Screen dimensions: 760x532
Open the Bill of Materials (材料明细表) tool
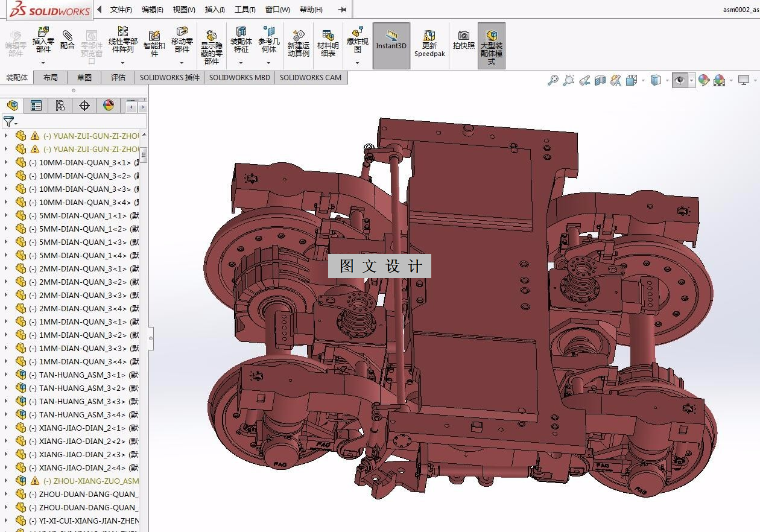(x=328, y=43)
